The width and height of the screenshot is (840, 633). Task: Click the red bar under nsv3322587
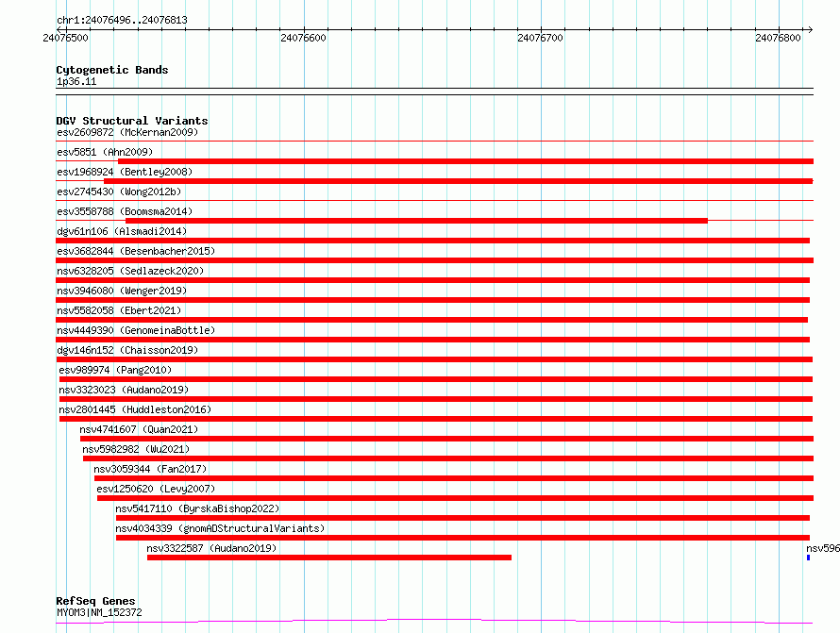[x=329, y=558]
